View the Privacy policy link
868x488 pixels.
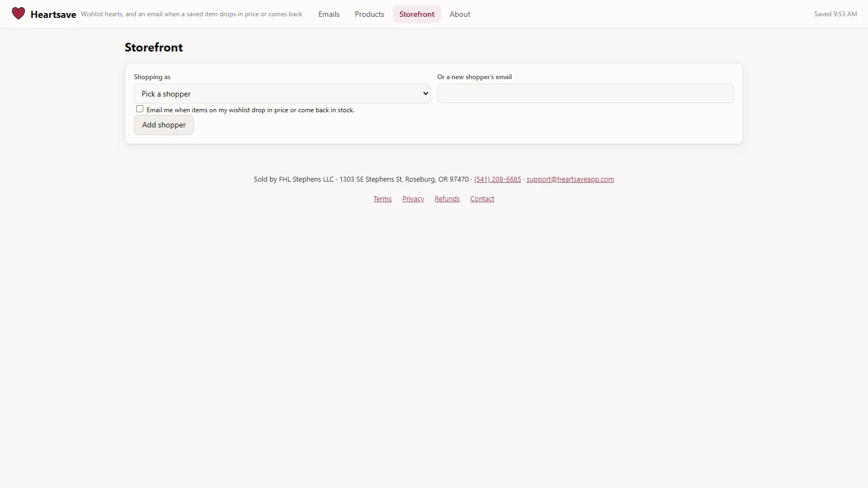[x=413, y=199]
